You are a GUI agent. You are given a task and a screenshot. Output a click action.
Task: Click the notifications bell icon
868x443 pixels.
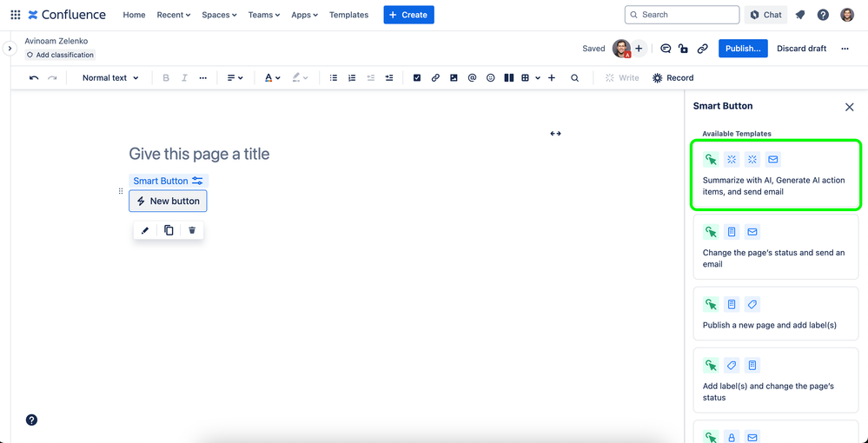pos(800,15)
